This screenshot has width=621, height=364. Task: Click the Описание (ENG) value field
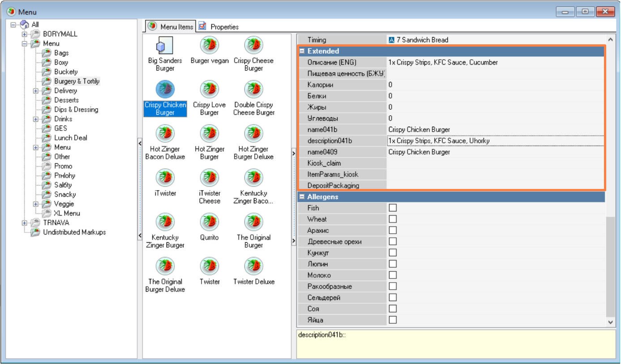[x=496, y=62]
